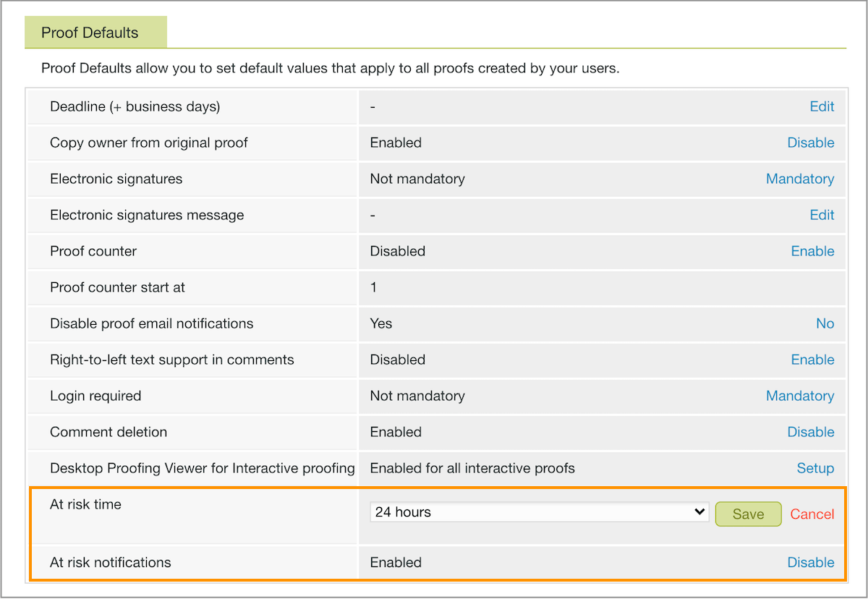
Task: Make electronic signatures mandatory
Action: (800, 179)
